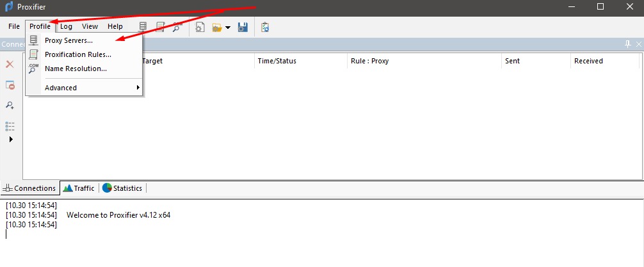This screenshot has height=267, width=644.
Task: Pin the Connections panel with pushpin icon
Action: click(x=627, y=44)
